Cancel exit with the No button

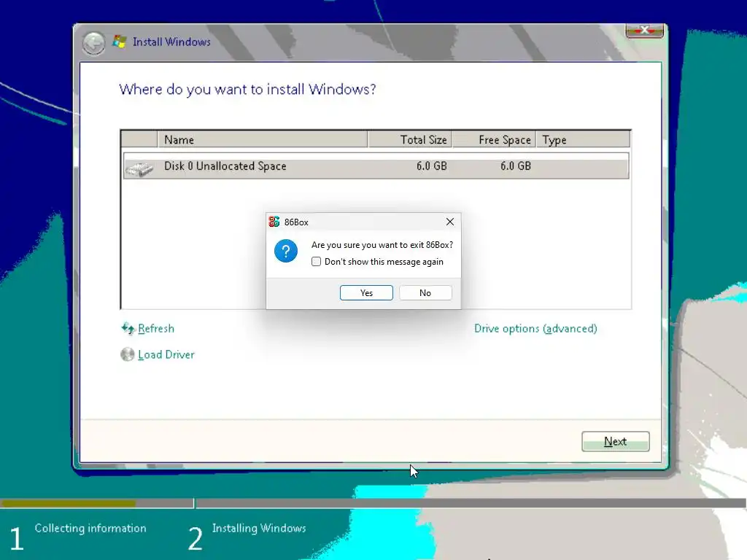click(x=425, y=293)
